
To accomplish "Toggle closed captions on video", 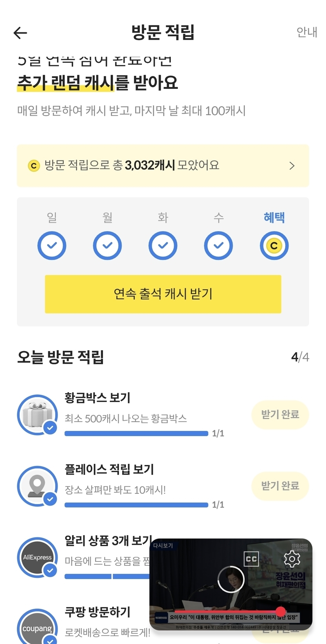I will 251,559.
